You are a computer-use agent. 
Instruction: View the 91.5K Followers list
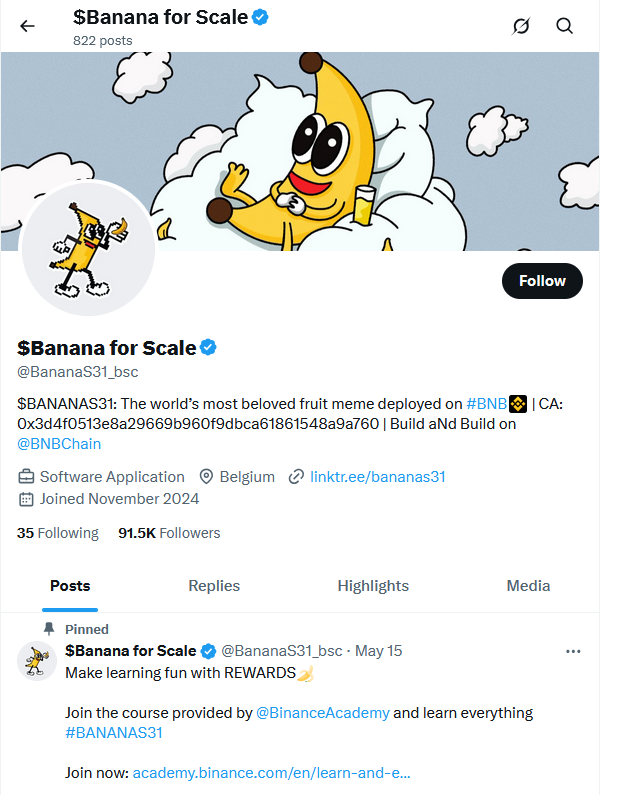coord(169,533)
